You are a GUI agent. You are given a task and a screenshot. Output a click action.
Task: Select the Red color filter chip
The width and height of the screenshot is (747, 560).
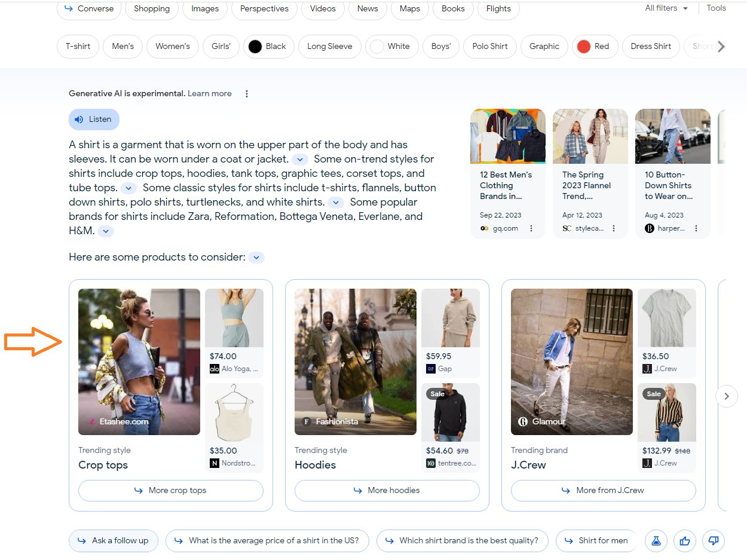tap(595, 47)
